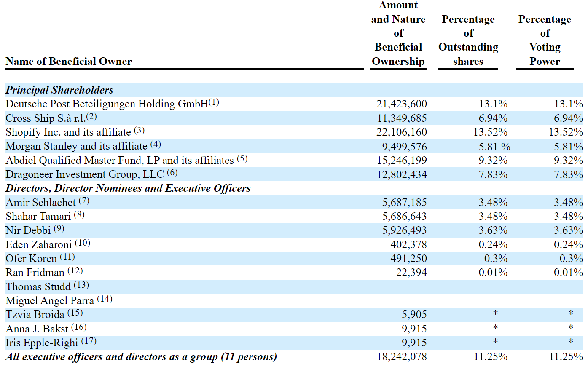This screenshot has width=588, height=372.
Task: Select 0.3% outstanding shares for Ofer Koren
Action: (x=496, y=259)
